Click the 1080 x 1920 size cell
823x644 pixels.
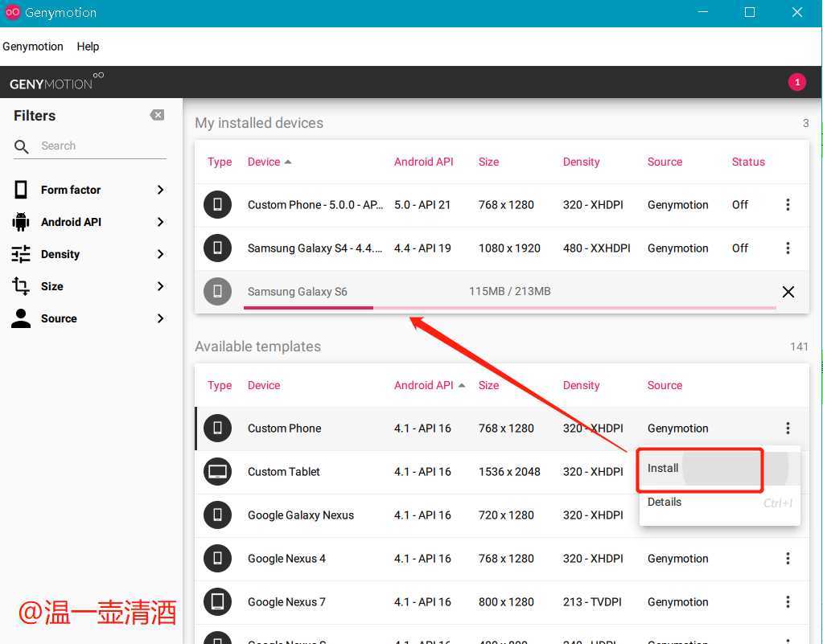509,248
